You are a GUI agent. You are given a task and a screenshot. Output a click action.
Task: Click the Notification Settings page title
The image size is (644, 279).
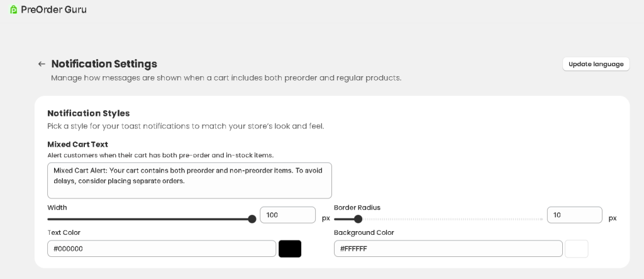104,64
